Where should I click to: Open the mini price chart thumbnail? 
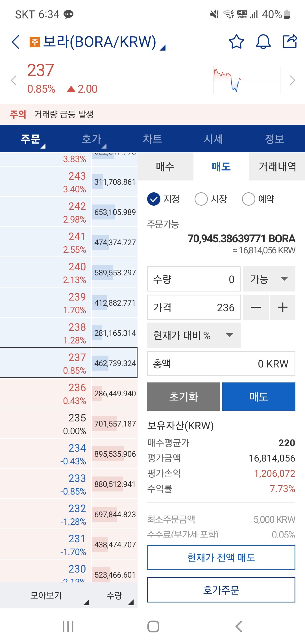[247, 80]
